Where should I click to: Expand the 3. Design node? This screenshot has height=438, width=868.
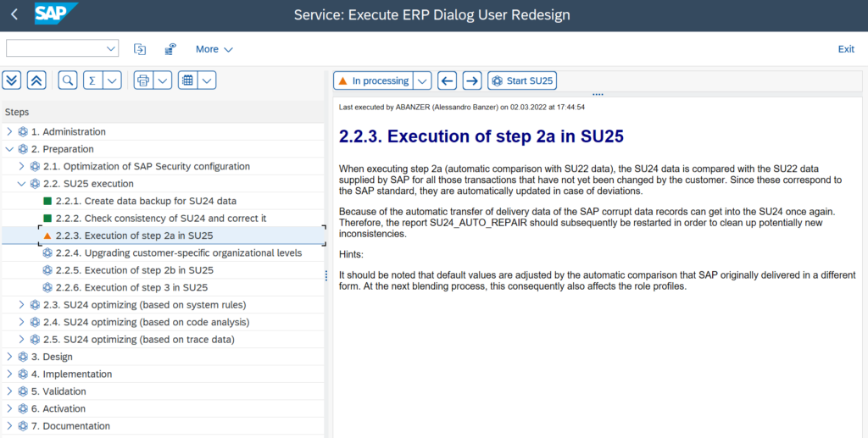pyautogui.click(x=8, y=357)
